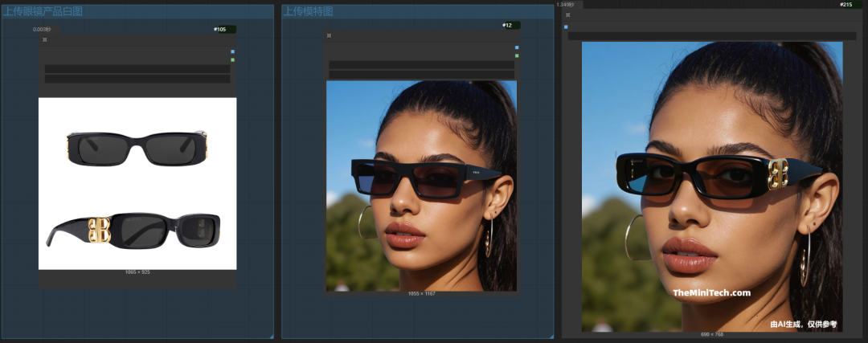Select the 上传眼镜产品白图 group title
Viewport: 868px width, 343px height.
point(43,11)
